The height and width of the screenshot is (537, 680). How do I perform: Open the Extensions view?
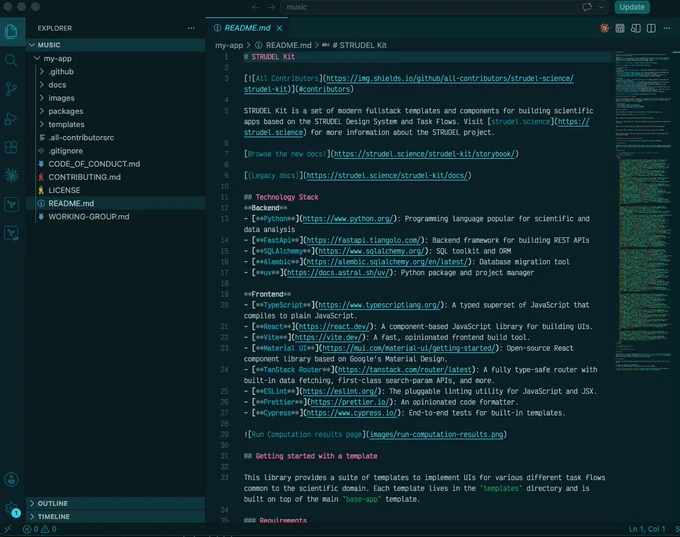[11, 147]
